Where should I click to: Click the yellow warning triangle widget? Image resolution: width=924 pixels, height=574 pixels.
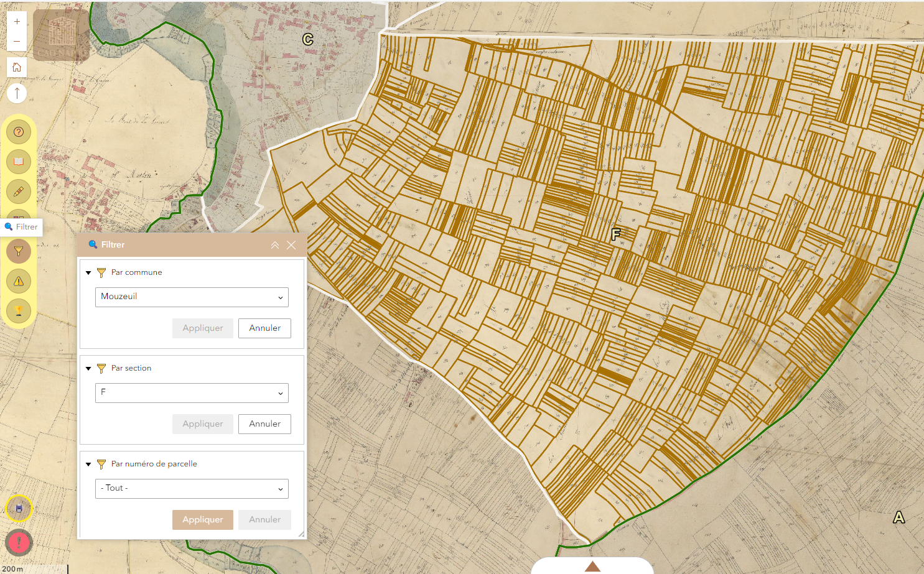pyautogui.click(x=19, y=281)
